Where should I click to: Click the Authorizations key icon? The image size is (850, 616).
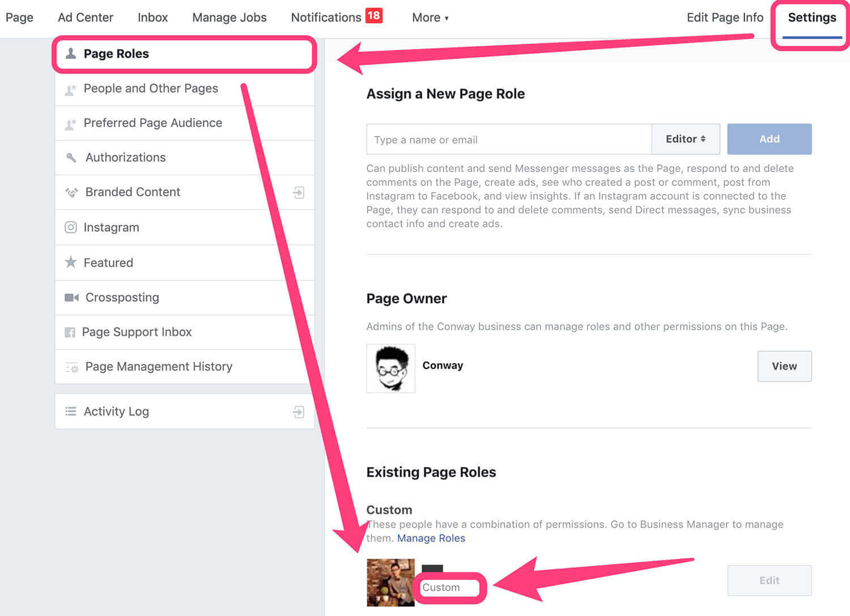(71, 158)
